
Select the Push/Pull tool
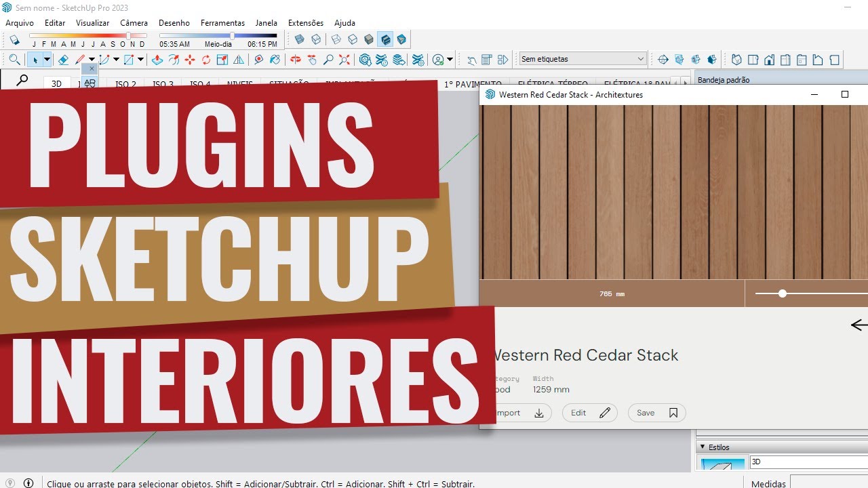157,60
